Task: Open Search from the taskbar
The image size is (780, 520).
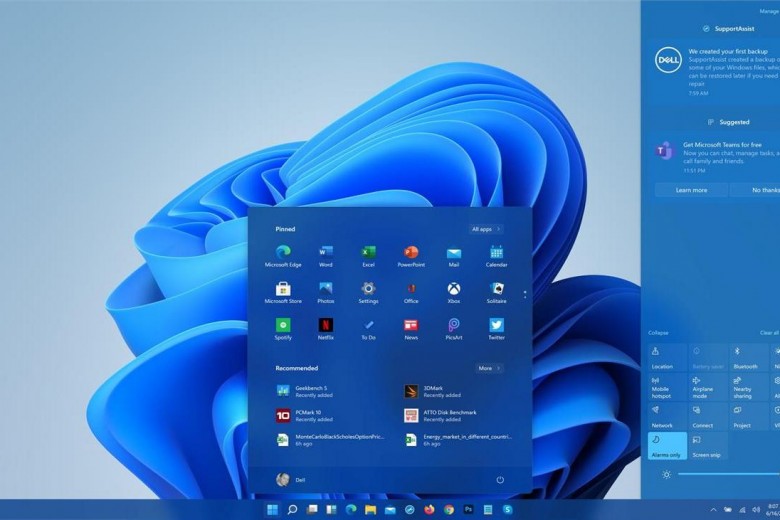Action: (292, 510)
